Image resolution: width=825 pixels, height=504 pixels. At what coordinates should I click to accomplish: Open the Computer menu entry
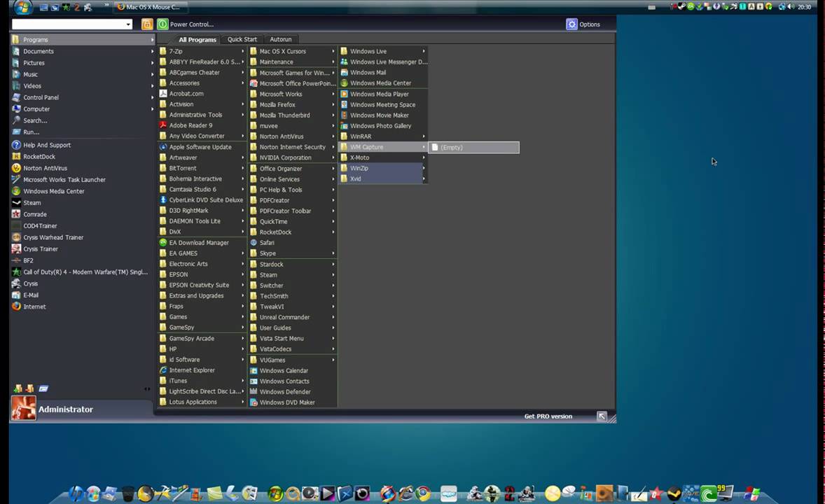[x=82, y=109]
